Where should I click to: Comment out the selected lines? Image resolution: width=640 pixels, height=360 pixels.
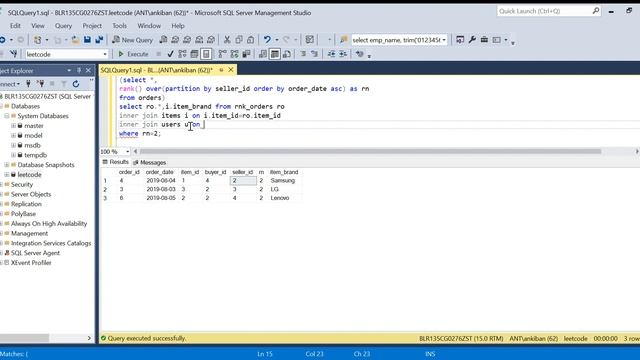pyautogui.click(x=303, y=54)
